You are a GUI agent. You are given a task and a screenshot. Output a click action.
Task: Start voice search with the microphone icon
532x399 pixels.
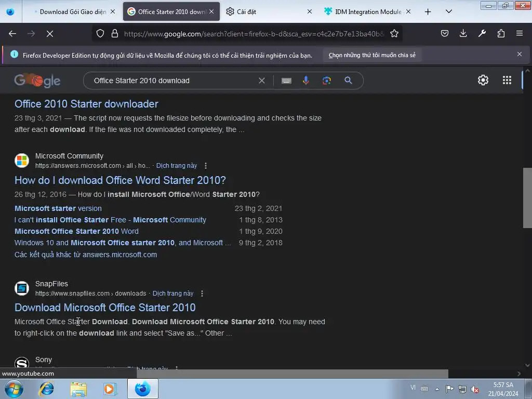pos(305,81)
